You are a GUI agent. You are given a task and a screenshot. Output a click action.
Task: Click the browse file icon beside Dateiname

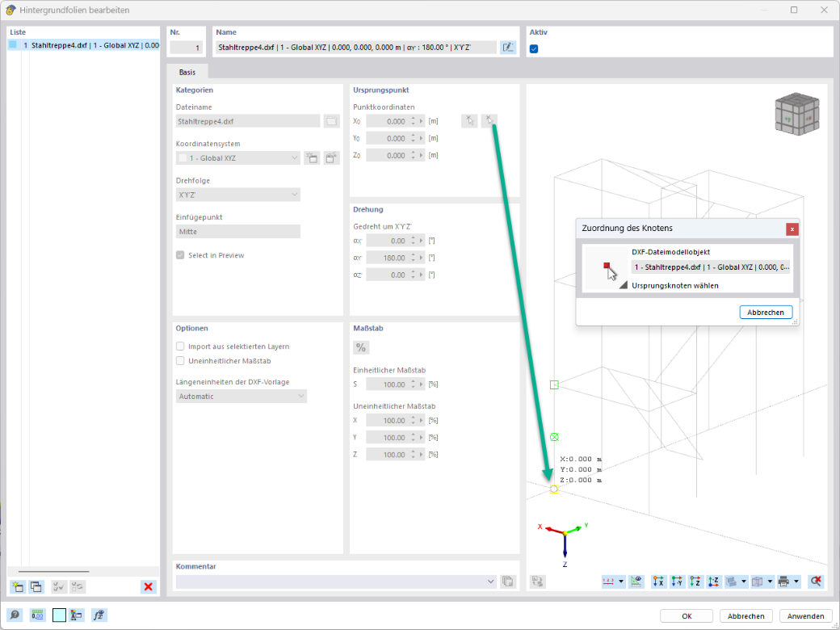332,121
